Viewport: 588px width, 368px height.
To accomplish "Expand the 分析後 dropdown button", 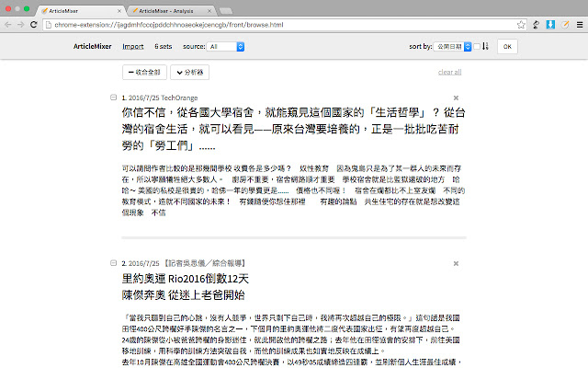I will 190,72.
